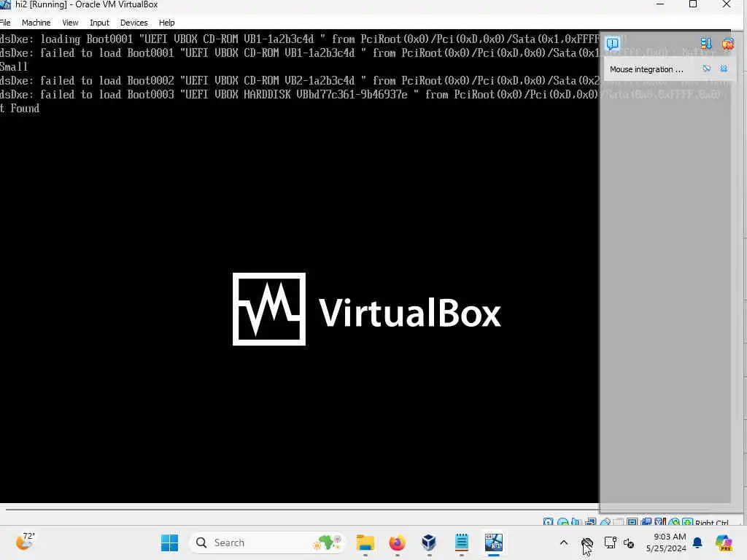
Task: Click the audio status bar icon
Action: (576, 522)
